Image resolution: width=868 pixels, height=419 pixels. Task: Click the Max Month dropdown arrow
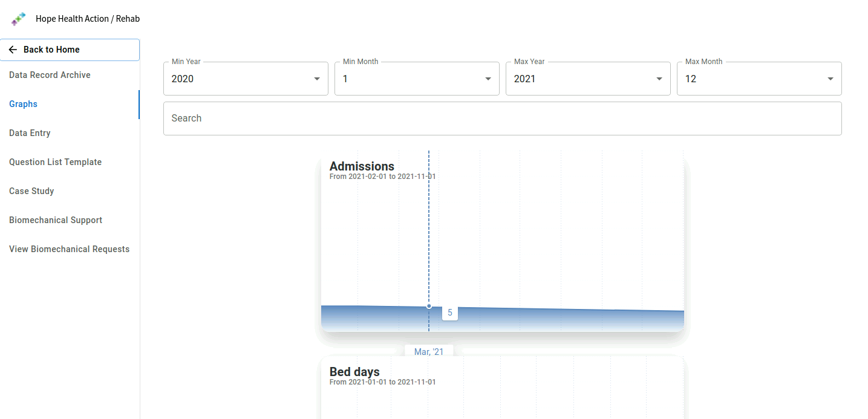pyautogui.click(x=830, y=79)
